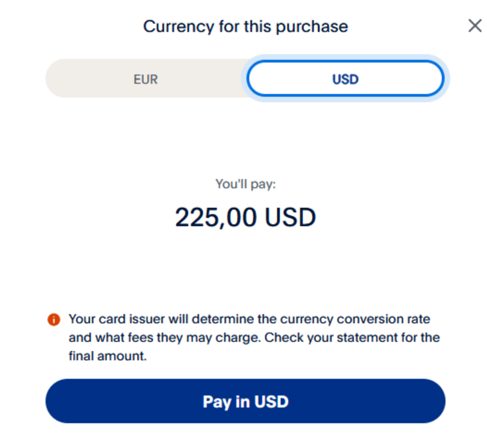
Task: Click the 225,00 USD amount
Action: pos(245,217)
